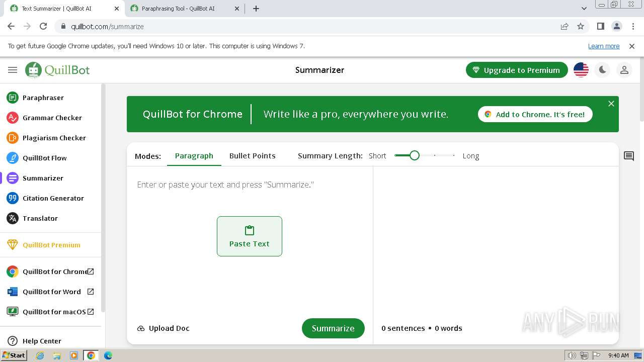Screen dimensions: 644x362
Task: Open the Translator tool
Action: tap(50, 218)
